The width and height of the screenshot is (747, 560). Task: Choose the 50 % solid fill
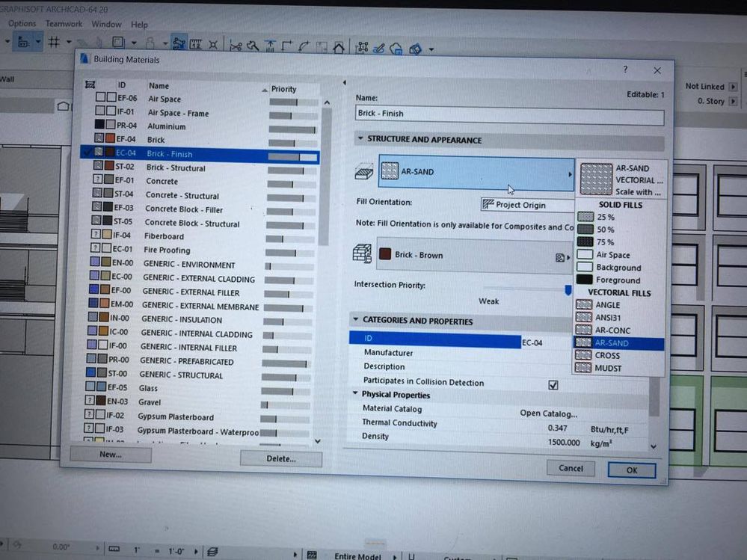(619, 229)
